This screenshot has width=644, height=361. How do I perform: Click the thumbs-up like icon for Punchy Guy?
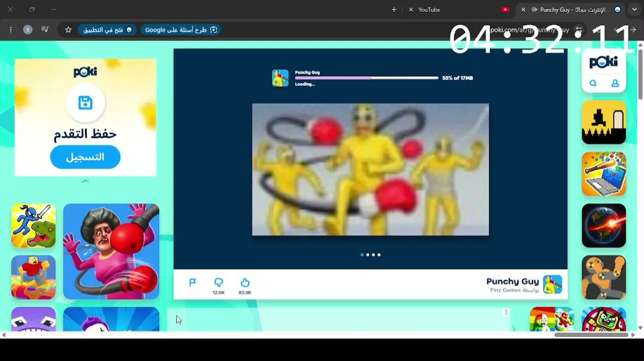pos(245,283)
